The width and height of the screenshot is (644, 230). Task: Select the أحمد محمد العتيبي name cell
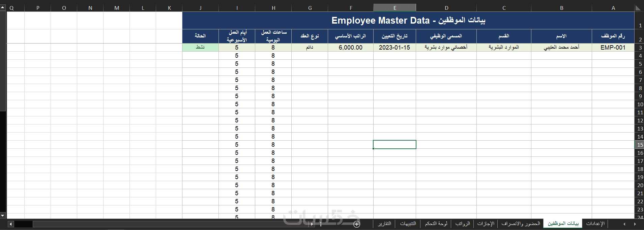[x=561, y=48]
